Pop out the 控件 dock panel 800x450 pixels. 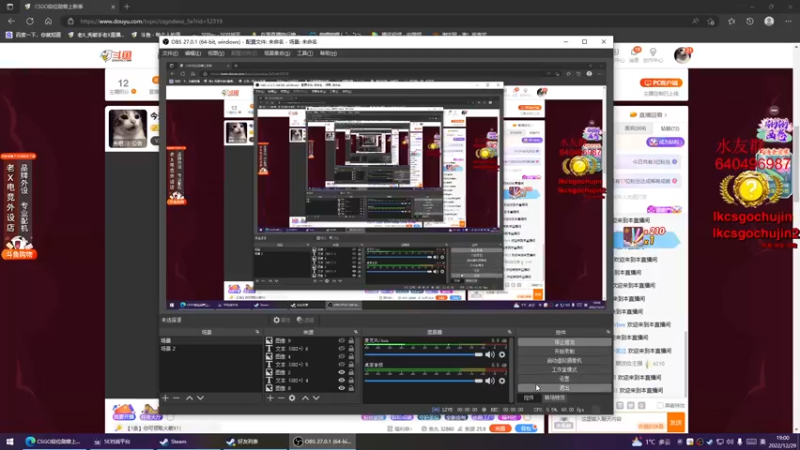pos(608,332)
